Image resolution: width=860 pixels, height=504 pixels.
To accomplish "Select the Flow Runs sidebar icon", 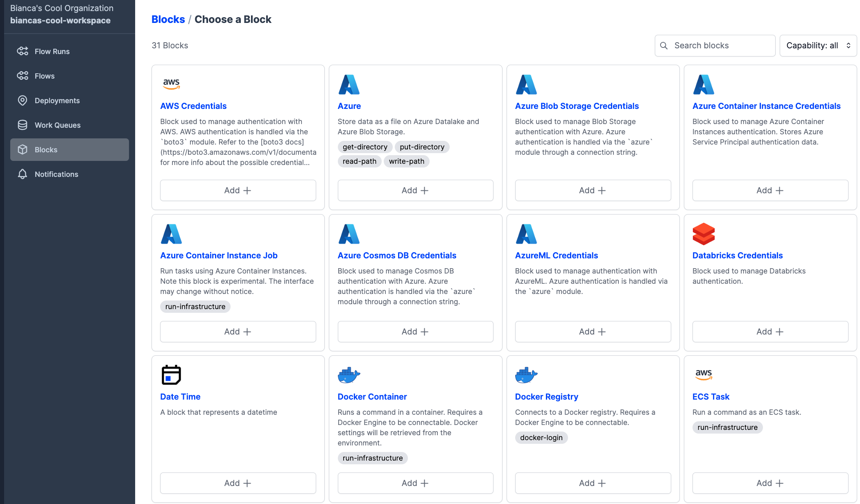I will point(23,51).
